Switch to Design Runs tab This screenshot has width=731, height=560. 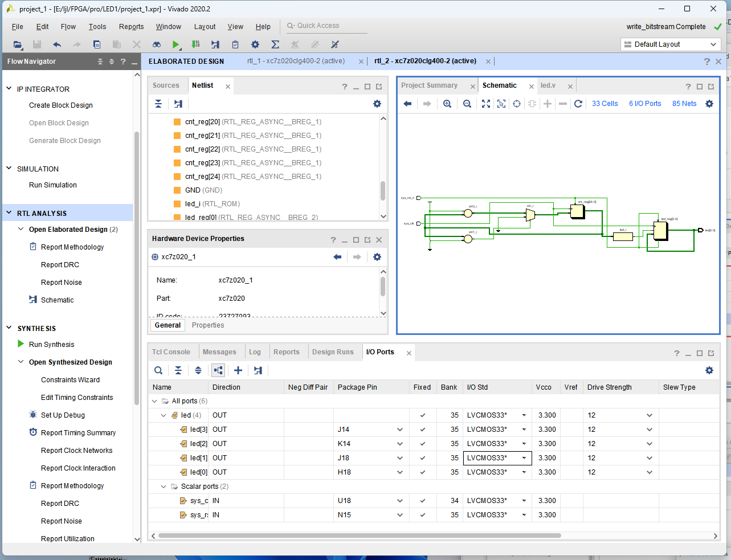coord(333,352)
